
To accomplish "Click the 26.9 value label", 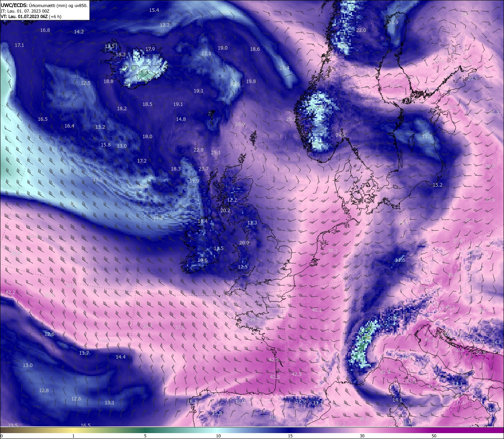I will pos(240,124).
